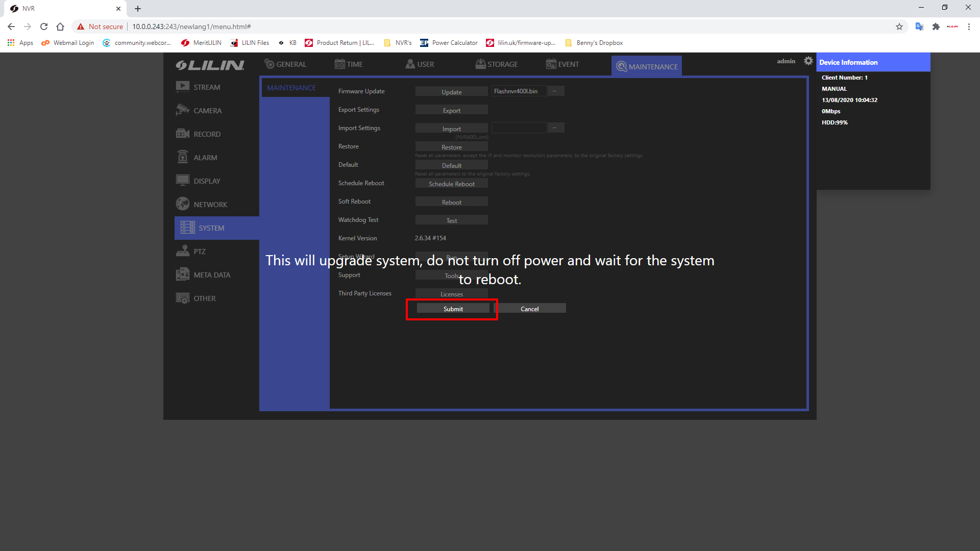Browse for firmware file using the ellipsis button
This screenshot has width=980, height=551.
(555, 91)
